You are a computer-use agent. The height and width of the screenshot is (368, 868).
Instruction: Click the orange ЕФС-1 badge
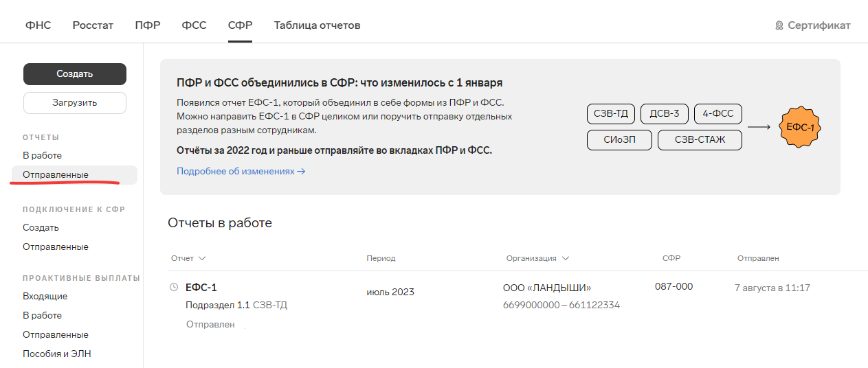coord(801,127)
